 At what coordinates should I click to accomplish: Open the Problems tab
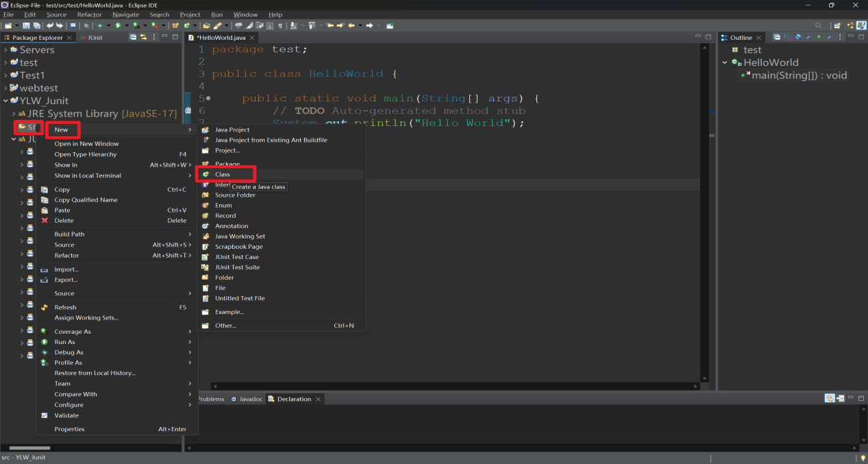(211, 399)
